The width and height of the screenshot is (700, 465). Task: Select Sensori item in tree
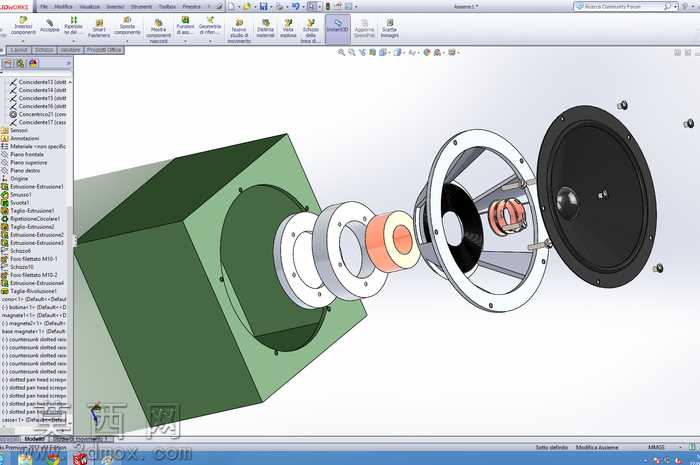[x=14, y=130]
